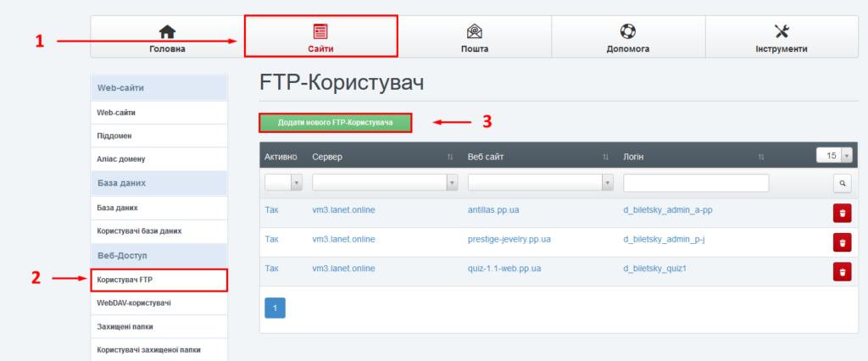Open the Допомога help tab
This screenshot has width=868, height=361.
pyautogui.click(x=627, y=38)
